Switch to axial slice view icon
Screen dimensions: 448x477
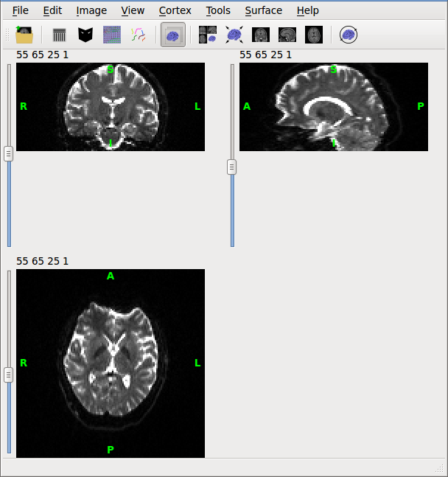(314, 35)
